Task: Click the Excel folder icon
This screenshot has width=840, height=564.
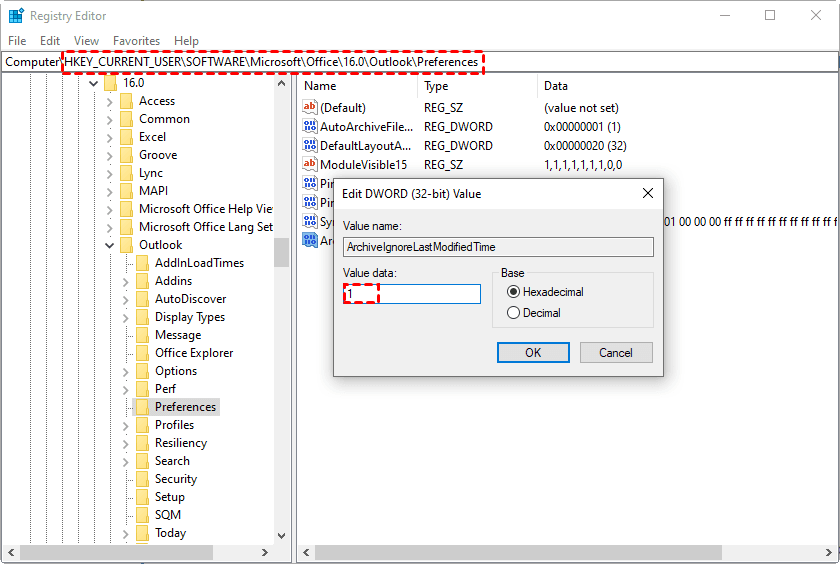Action: click(x=126, y=137)
